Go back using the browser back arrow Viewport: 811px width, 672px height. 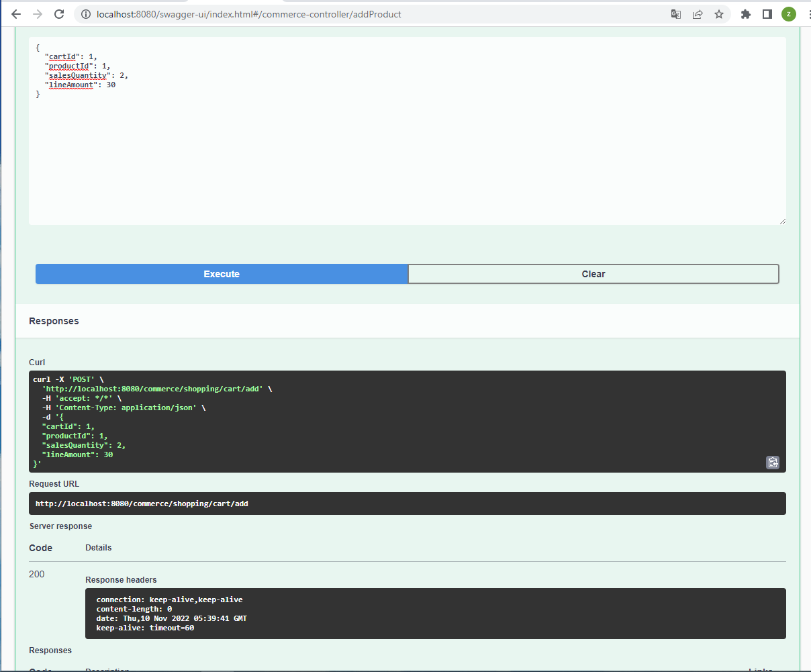pyautogui.click(x=16, y=14)
